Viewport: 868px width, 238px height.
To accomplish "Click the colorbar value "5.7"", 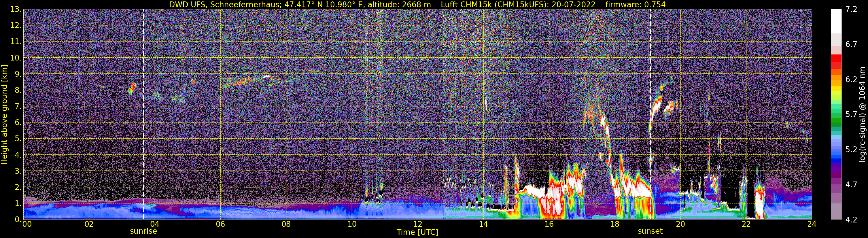I will [x=851, y=114].
